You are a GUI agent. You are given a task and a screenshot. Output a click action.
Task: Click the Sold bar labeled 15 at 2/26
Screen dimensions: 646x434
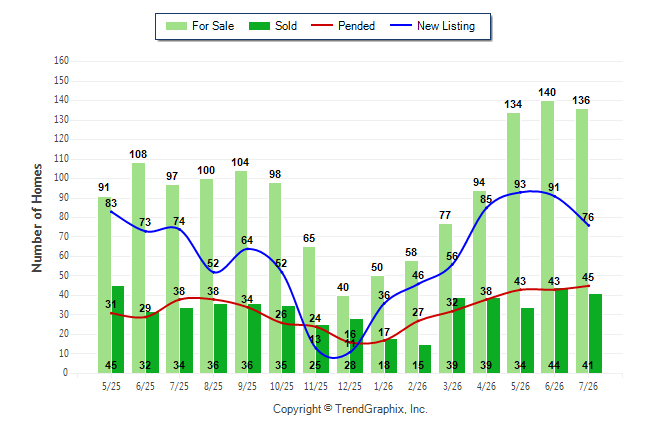pyautogui.click(x=425, y=359)
